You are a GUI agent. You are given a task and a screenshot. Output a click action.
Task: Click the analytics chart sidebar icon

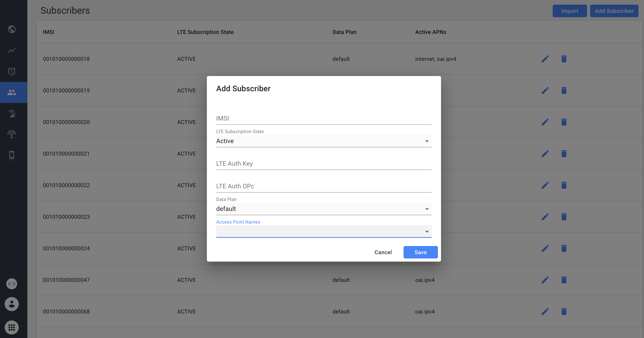pos(12,50)
